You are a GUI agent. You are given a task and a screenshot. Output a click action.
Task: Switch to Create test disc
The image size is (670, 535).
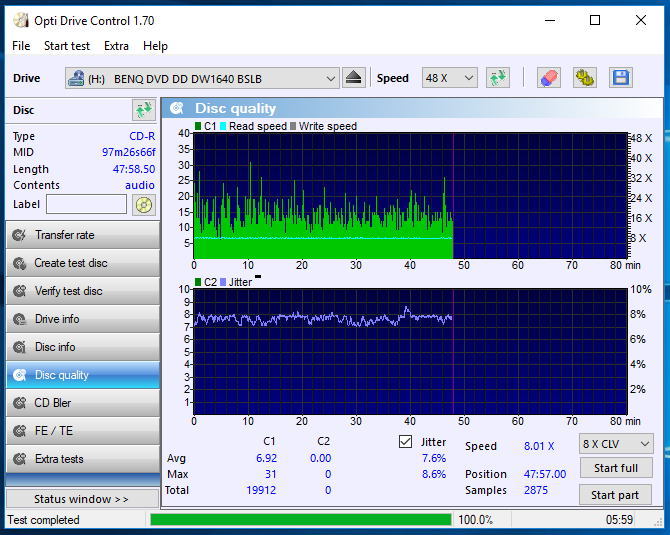(83, 263)
